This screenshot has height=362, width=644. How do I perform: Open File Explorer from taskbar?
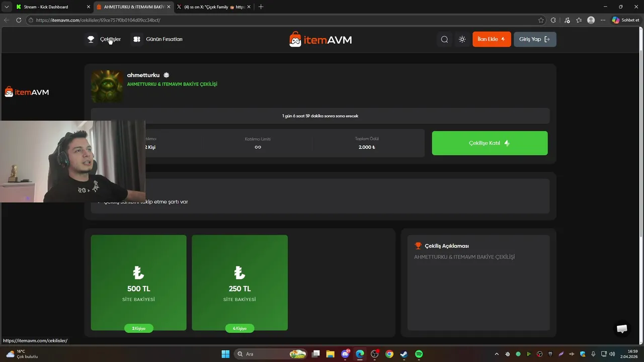pyautogui.click(x=331, y=354)
